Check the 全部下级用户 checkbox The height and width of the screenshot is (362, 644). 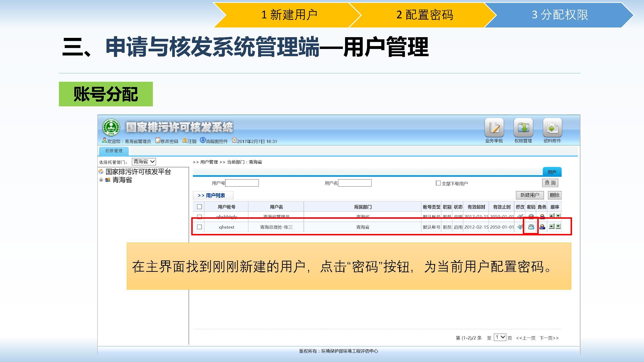438,183
